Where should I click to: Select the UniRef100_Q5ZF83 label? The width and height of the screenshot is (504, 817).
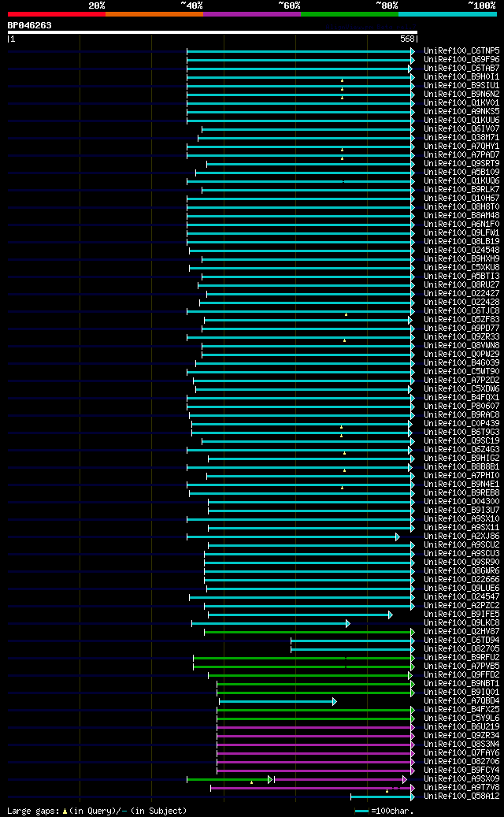point(461,319)
